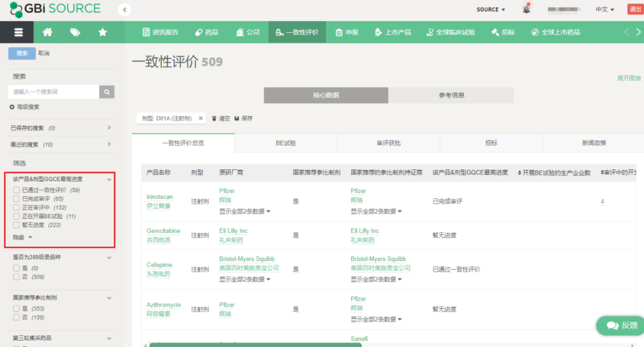Click the search magnifier button

107,92
